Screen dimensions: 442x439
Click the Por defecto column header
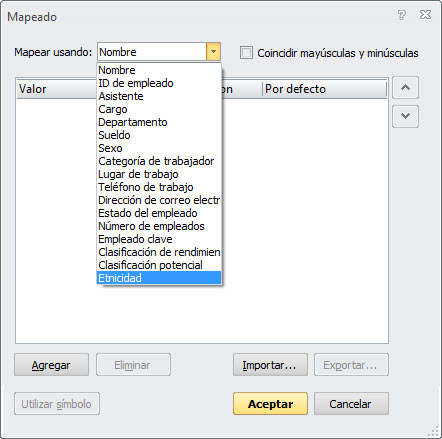click(x=325, y=89)
